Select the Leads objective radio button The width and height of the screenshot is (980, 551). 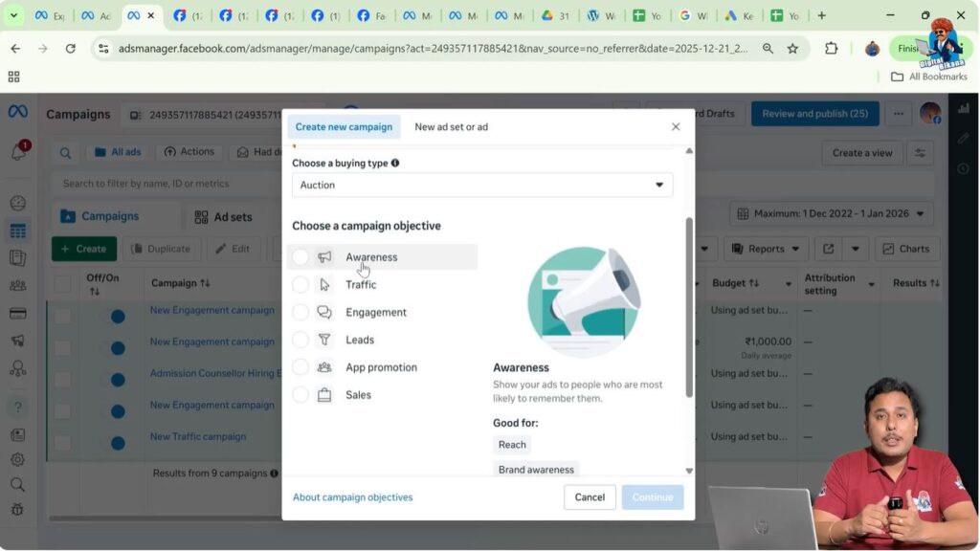coord(301,340)
